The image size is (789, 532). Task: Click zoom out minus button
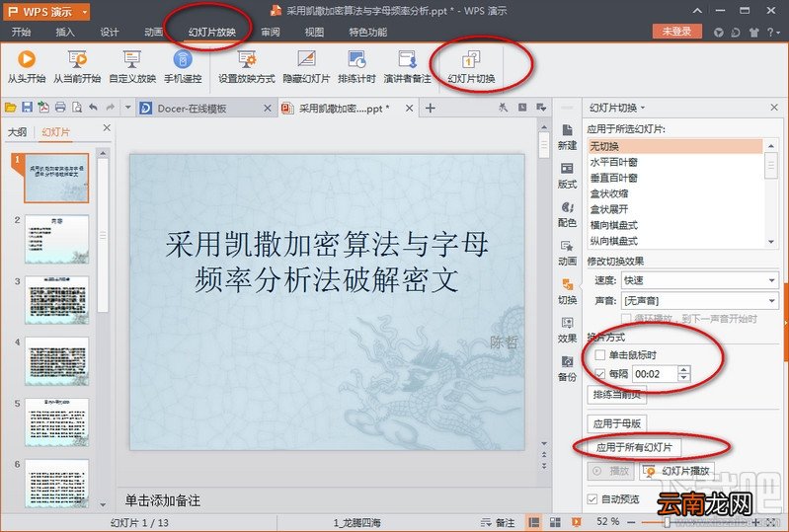pos(631,523)
